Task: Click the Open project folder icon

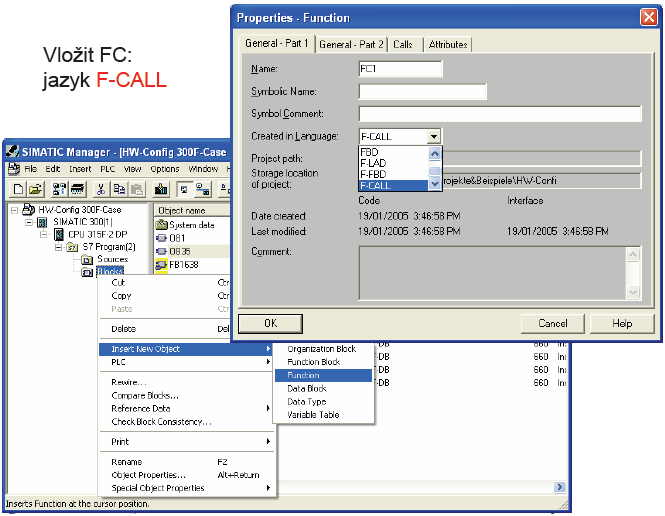Action: coord(36,189)
